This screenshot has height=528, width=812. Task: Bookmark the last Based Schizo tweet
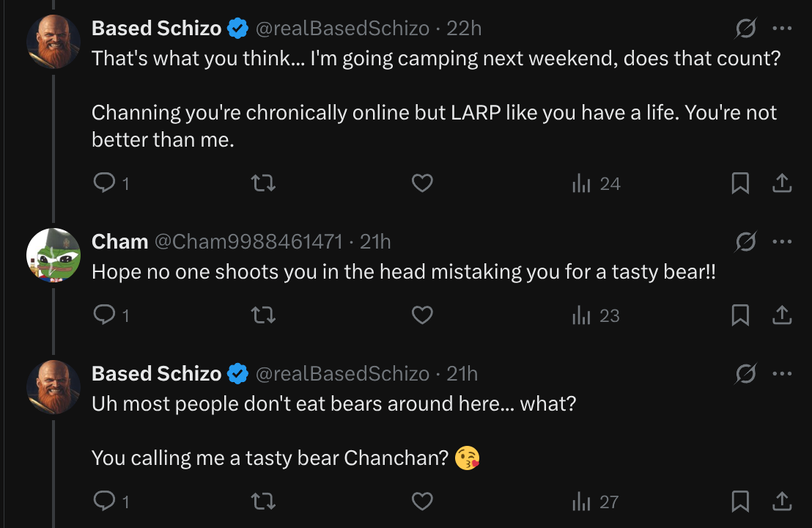[740, 502]
